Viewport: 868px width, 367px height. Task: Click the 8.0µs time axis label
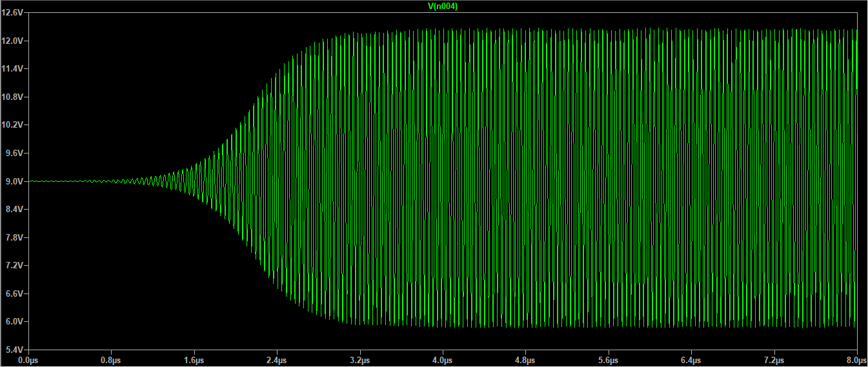coord(856,360)
